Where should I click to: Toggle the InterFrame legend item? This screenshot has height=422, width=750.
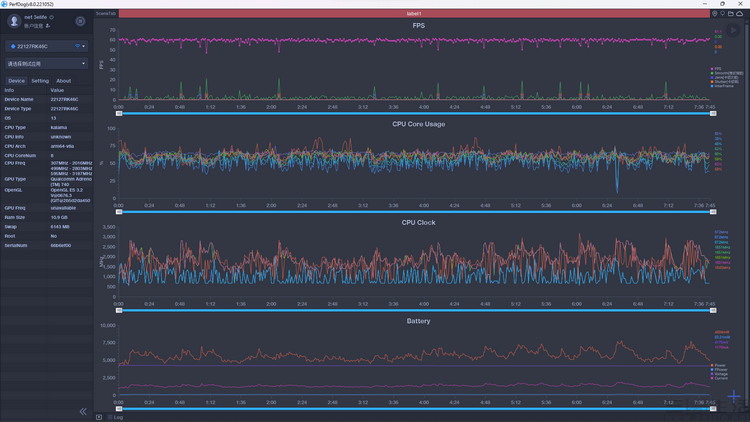pyautogui.click(x=722, y=86)
